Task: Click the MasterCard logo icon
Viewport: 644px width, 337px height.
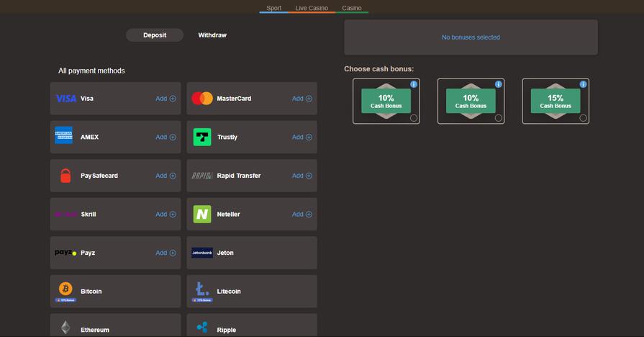Action: pyautogui.click(x=202, y=99)
